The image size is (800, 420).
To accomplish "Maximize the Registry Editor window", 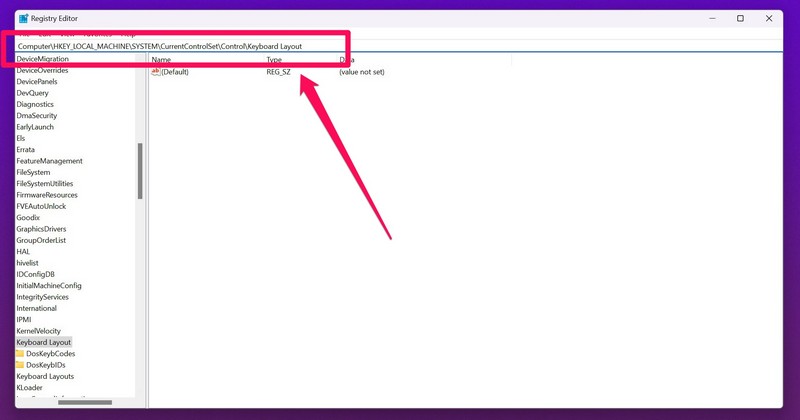I will pyautogui.click(x=740, y=18).
